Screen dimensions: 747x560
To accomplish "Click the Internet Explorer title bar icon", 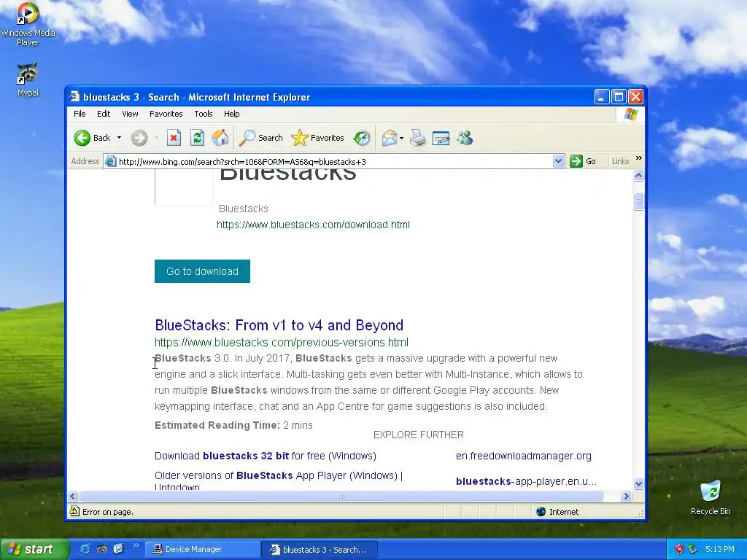I will pyautogui.click(x=74, y=97).
